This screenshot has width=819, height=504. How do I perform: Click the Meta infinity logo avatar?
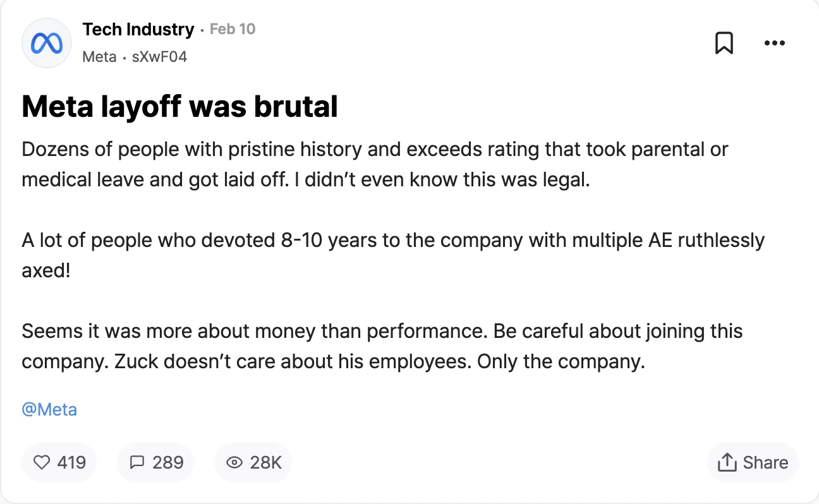[47, 43]
